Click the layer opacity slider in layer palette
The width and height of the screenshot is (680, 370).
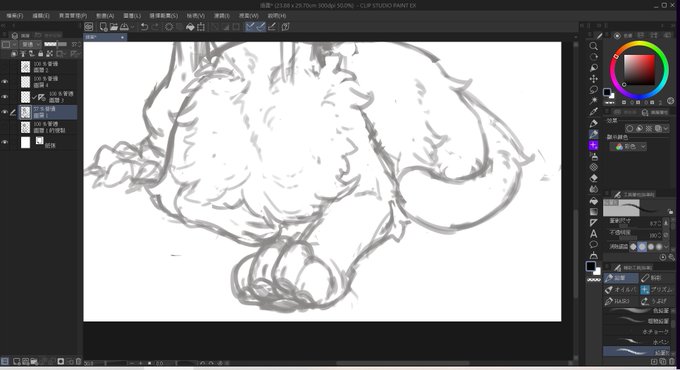[56, 44]
